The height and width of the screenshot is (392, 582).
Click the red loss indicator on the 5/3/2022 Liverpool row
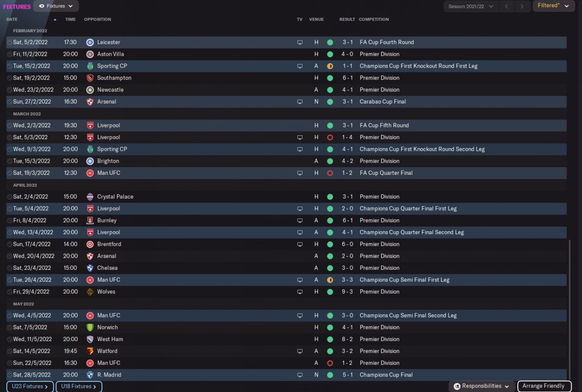coord(330,137)
